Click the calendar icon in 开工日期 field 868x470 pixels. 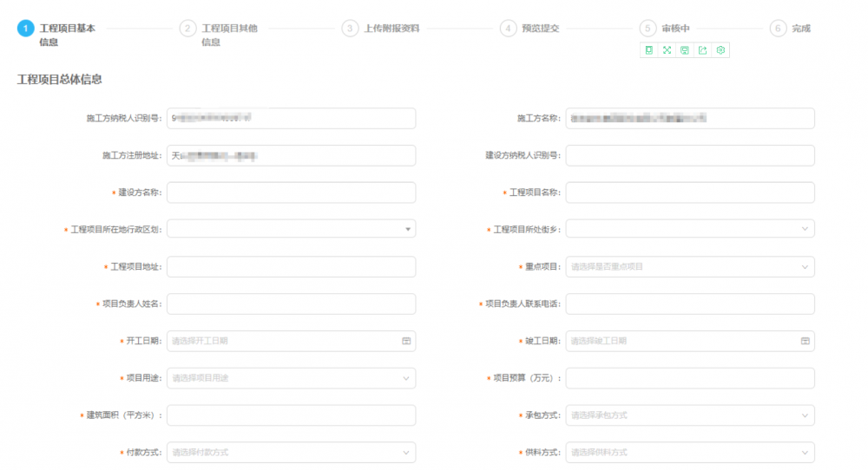(405, 342)
